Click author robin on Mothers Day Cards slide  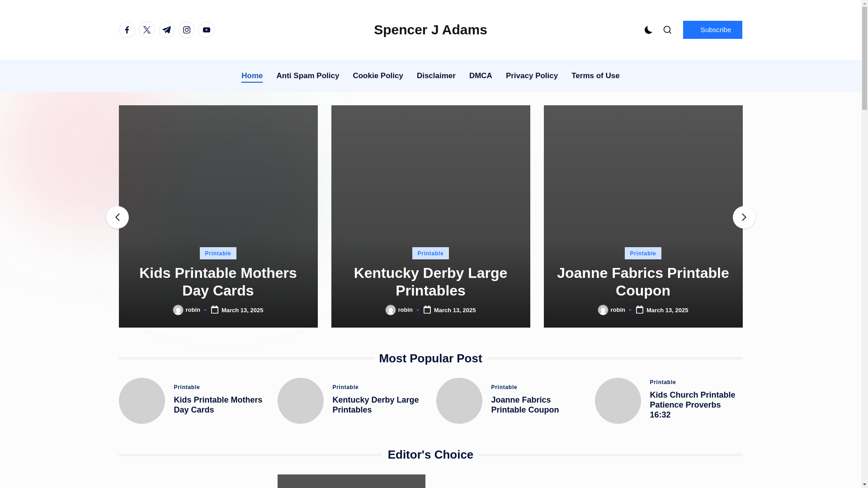point(193,310)
